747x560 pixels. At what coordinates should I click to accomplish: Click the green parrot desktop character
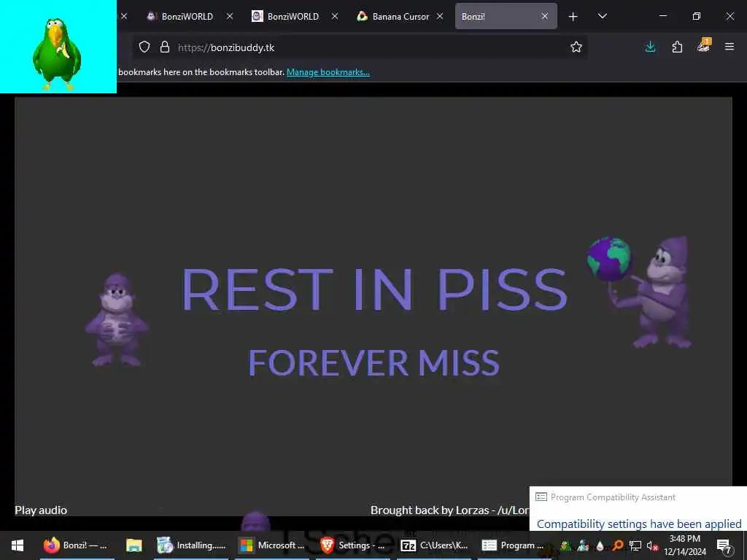pyautogui.click(x=57, y=53)
